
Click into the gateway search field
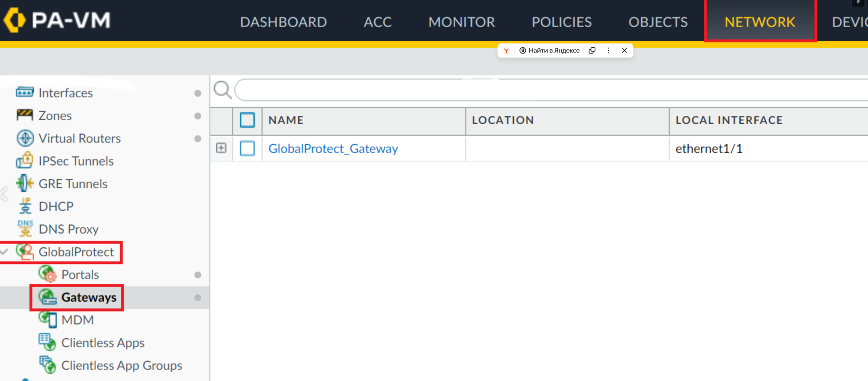click(551, 90)
